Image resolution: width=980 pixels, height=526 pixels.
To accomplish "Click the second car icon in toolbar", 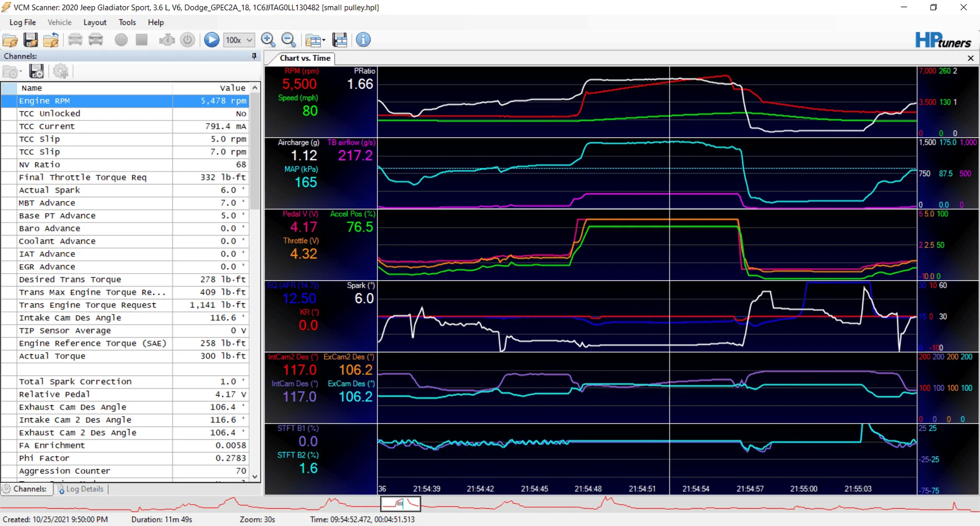I will [96, 40].
